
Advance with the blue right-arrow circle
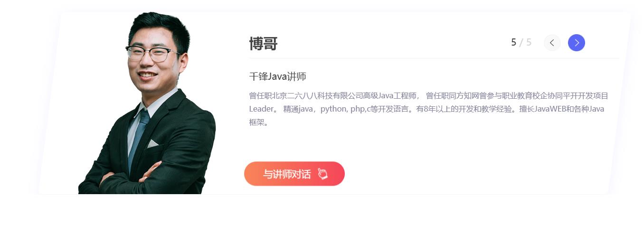click(x=577, y=43)
